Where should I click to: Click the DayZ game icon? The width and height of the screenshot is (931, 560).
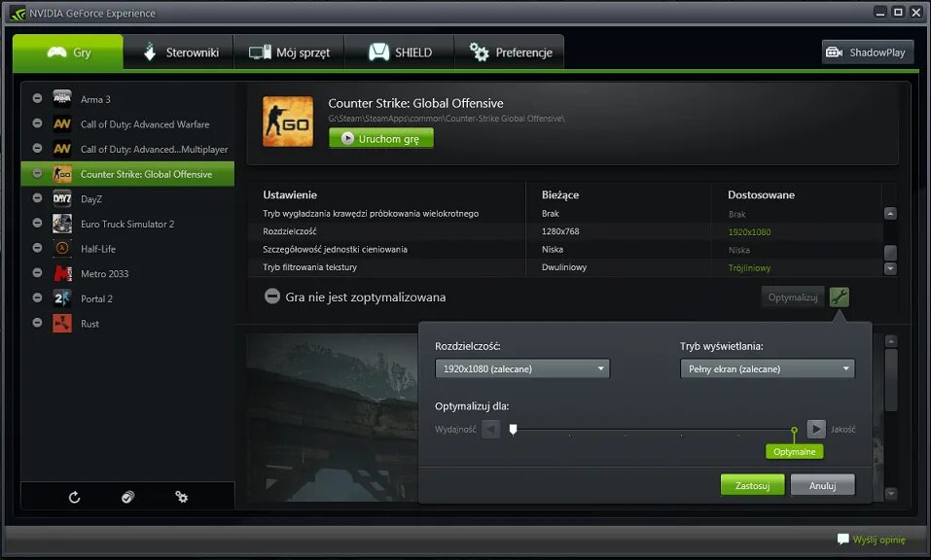point(61,198)
